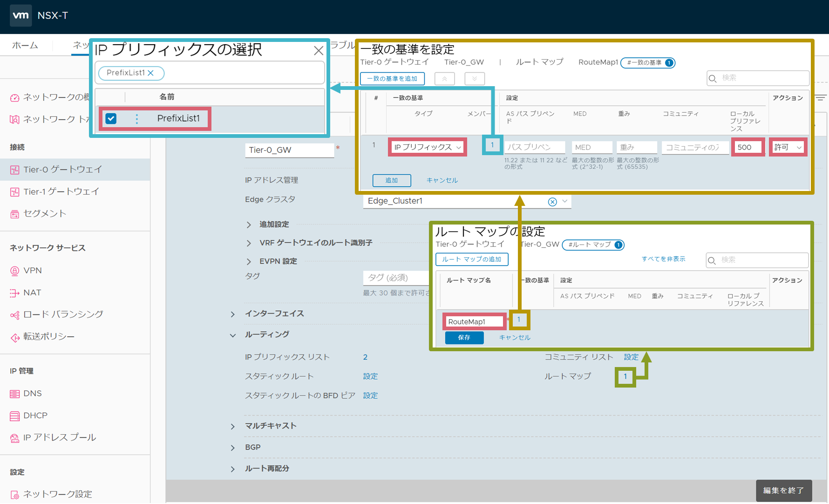Expand the BGP section
The width and height of the screenshot is (829, 504).
[233, 448]
